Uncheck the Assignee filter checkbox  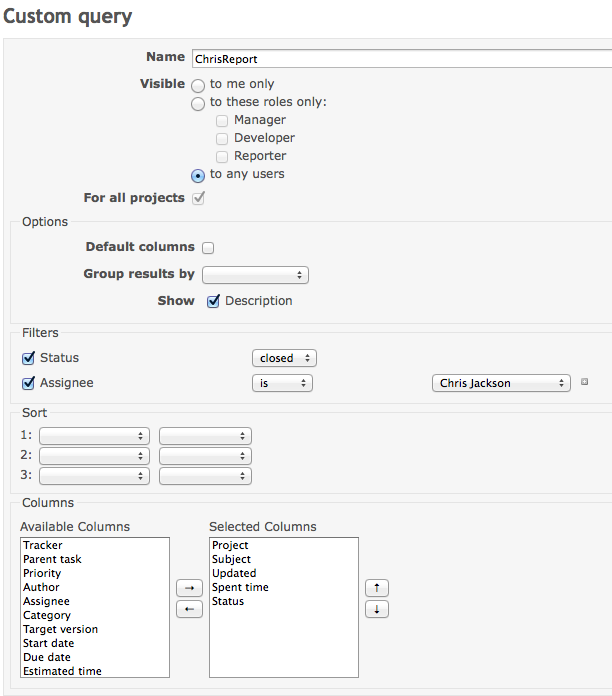pyautogui.click(x=28, y=383)
